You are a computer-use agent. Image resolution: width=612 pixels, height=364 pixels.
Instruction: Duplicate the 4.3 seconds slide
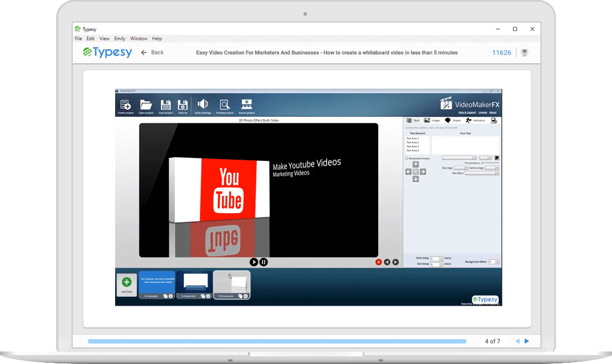(x=165, y=296)
